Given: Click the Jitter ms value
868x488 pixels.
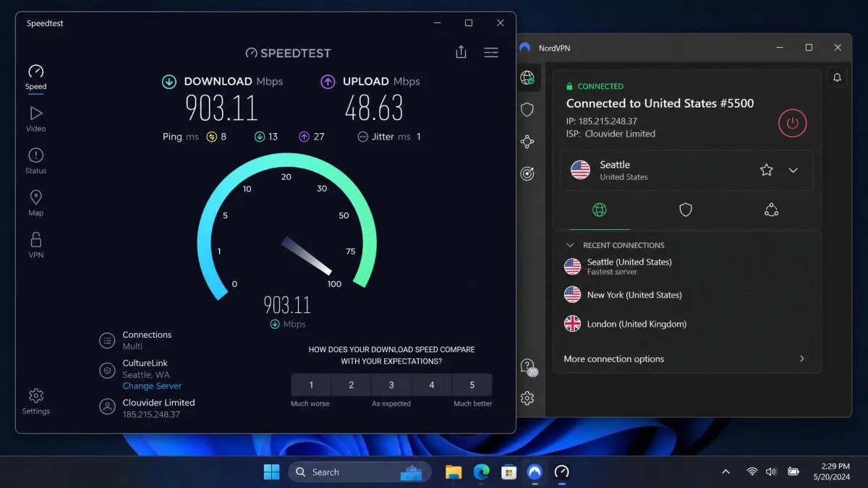Looking at the screenshot, I should [x=418, y=137].
